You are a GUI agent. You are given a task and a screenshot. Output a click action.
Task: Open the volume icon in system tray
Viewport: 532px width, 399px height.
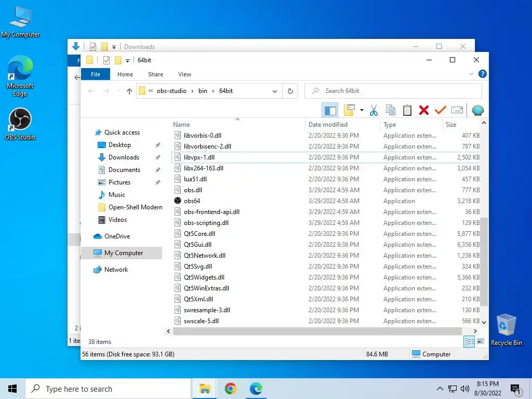tap(465, 389)
